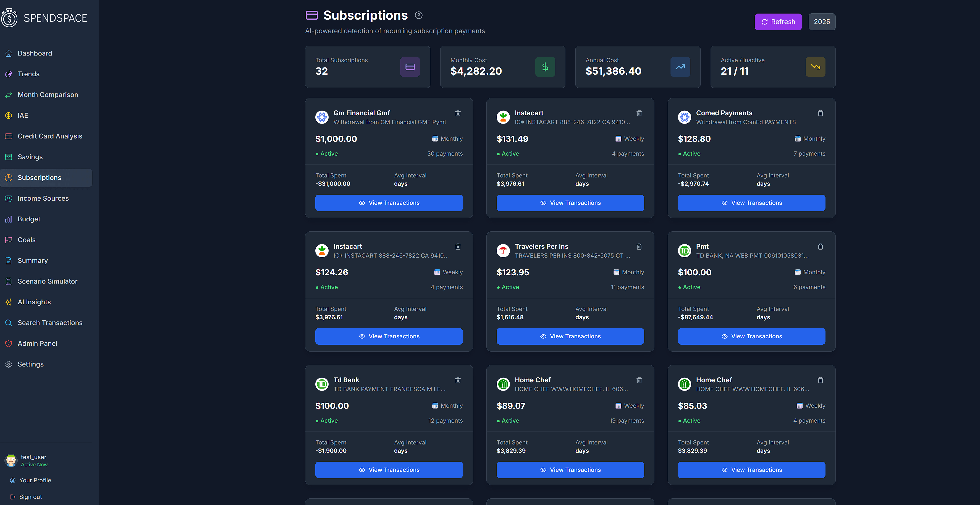Viewport: 980px width, 505px height.
Task: Go to the Budget page
Action: tap(46, 219)
